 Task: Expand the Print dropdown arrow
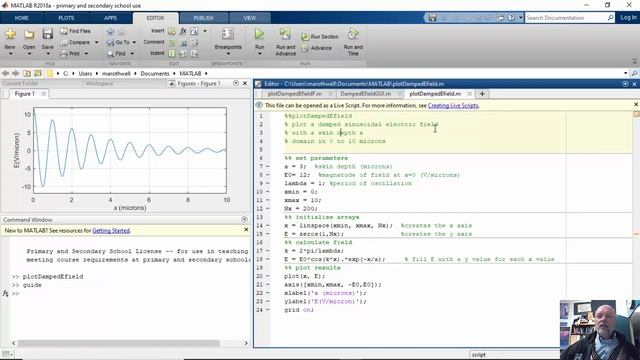point(86,53)
